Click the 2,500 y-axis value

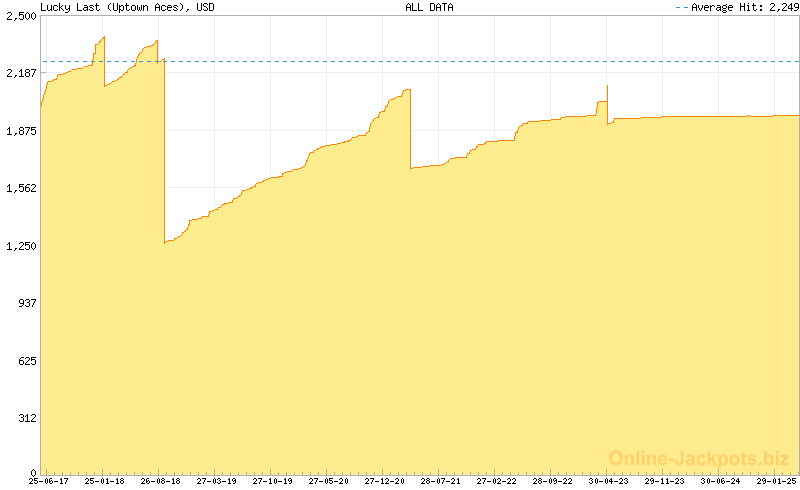21,16
